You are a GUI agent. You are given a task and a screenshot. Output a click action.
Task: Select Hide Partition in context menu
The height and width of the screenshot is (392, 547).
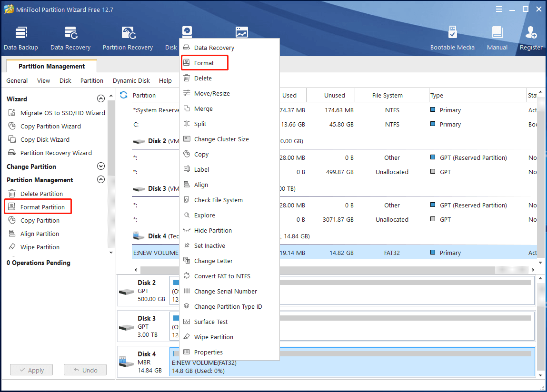229,231
